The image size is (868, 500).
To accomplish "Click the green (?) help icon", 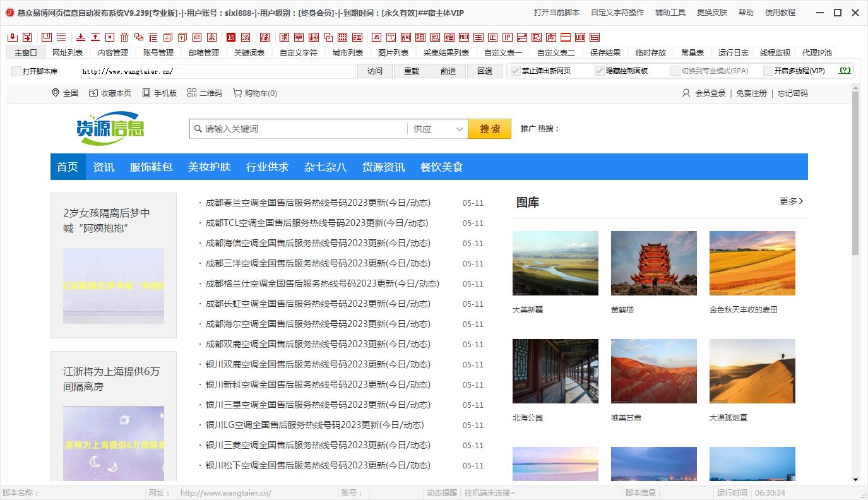I will coord(845,71).
